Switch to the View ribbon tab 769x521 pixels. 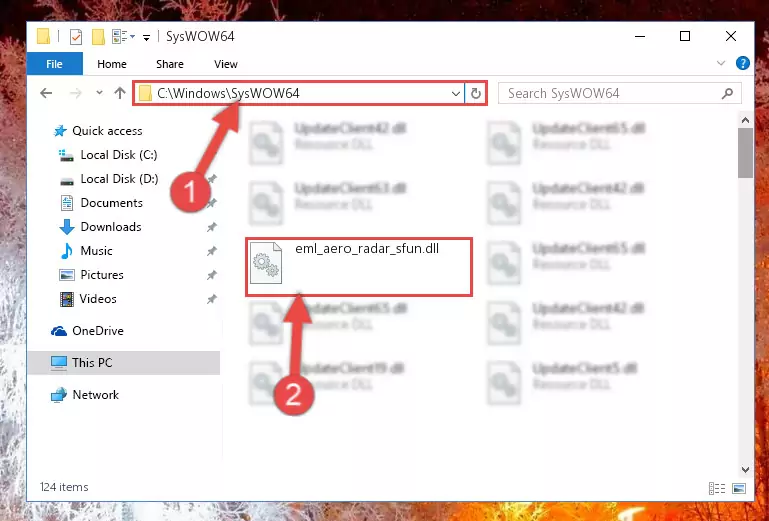226,64
